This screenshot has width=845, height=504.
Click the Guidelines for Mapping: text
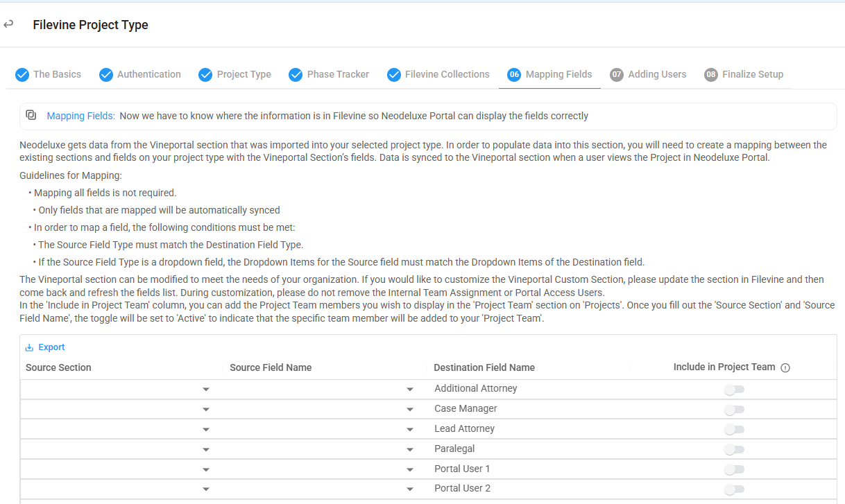coord(71,175)
